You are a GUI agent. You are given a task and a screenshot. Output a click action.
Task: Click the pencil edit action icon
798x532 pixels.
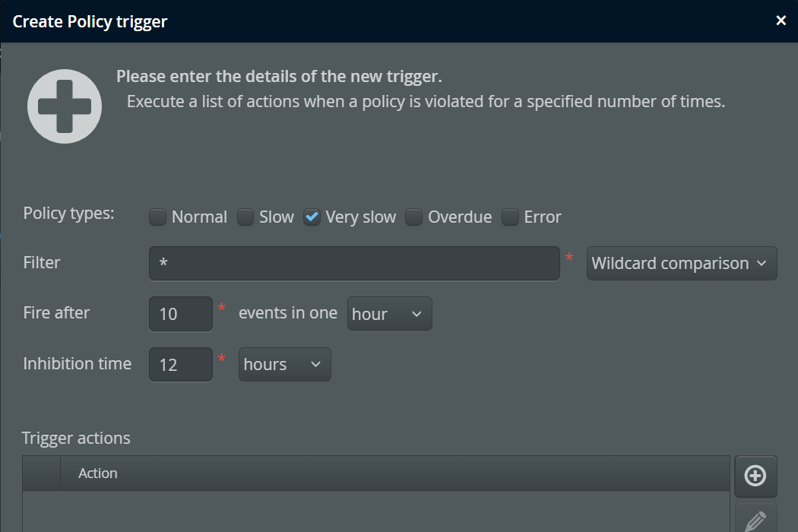pos(755,521)
